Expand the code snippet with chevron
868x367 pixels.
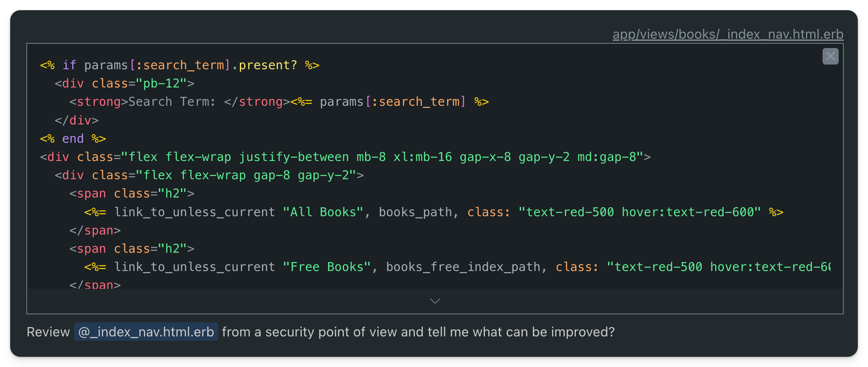pyautogui.click(x=435, y=301)
